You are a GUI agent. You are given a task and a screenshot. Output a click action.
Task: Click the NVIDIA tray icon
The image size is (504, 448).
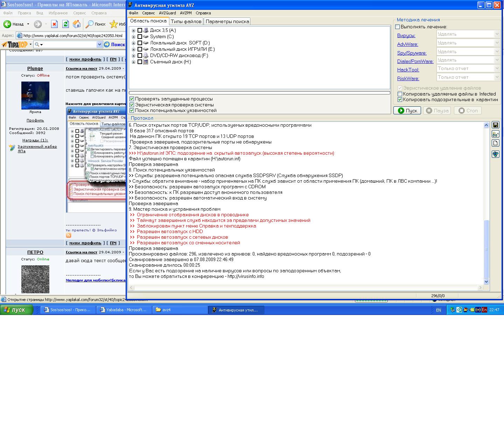(x=471, y=310)
